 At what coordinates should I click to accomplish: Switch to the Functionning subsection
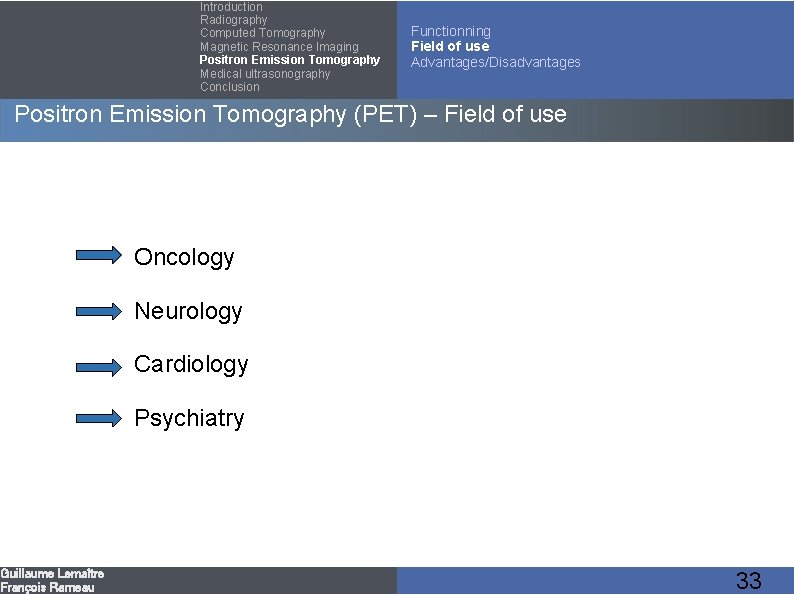[x=450, y=31]
